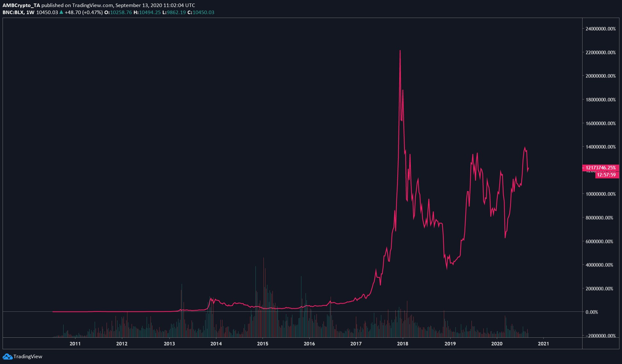
Task: Click the TradingView wordmark at bottom left
Action: [x=28, y=356]
